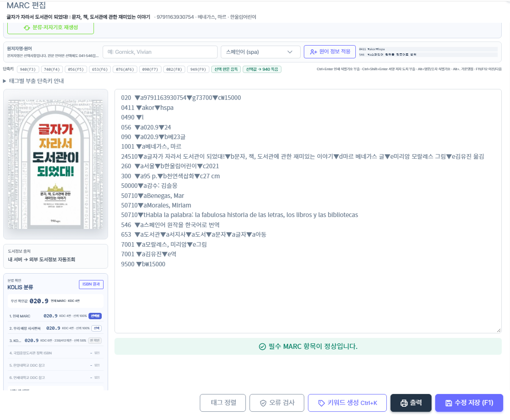This screenshot has width=510, height=420.
Task: Click the 0411/546 preview beside 원어 정보 적용
Action: (428, 52)
